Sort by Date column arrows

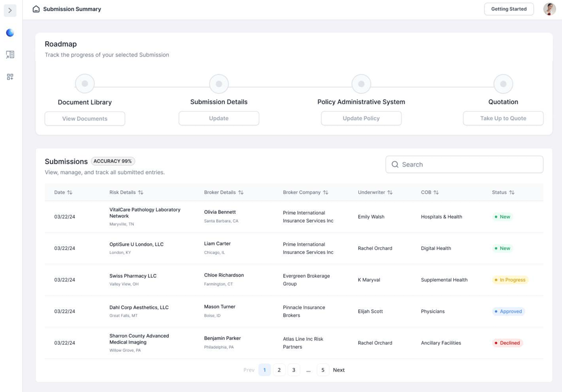70,192
